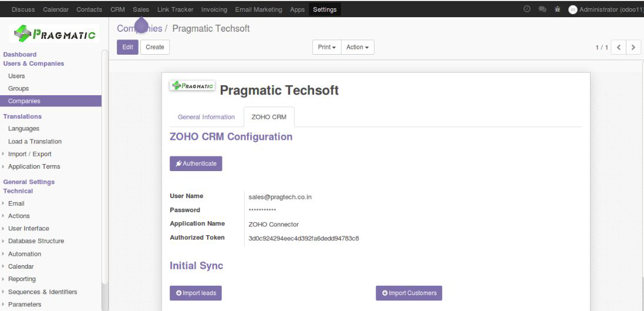Expand Calendar in sidebar Technical menu
The width and height of the screenshot is (644, 311).
point(21,266)
